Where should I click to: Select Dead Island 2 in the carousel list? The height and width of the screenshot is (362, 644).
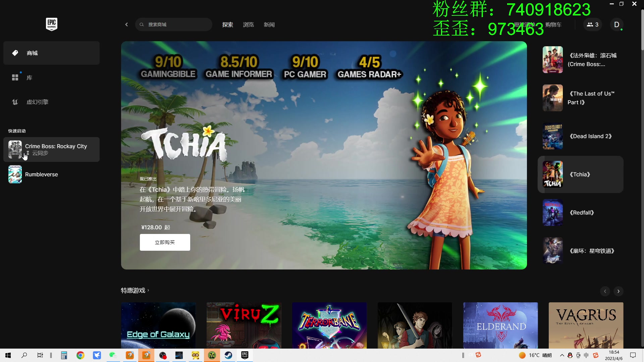(x=581, y=136)
